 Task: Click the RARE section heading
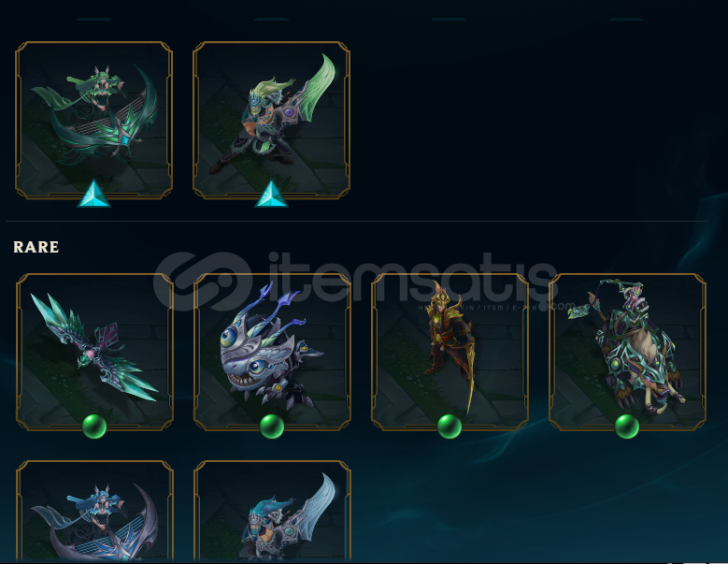tap(36, 247)
